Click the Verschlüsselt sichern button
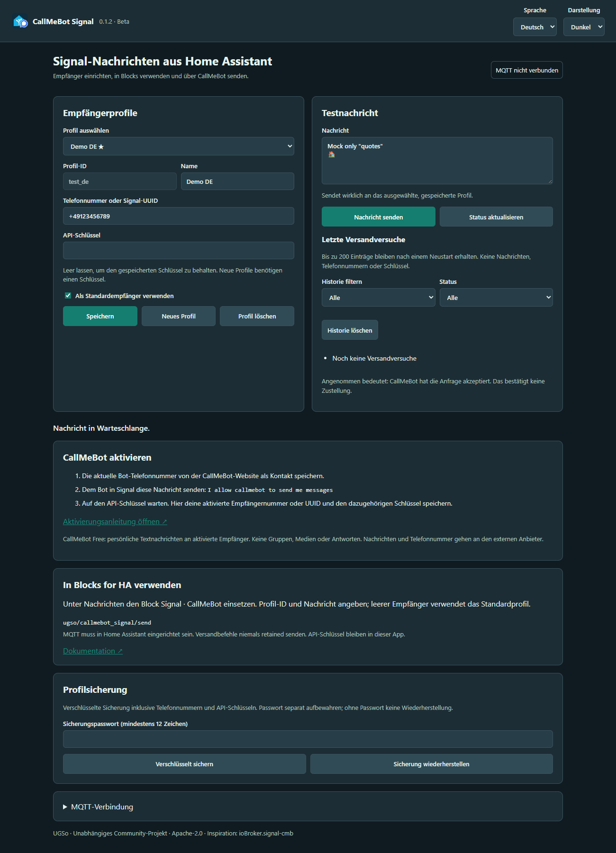616x853 pixels. [x=184, y=764]
